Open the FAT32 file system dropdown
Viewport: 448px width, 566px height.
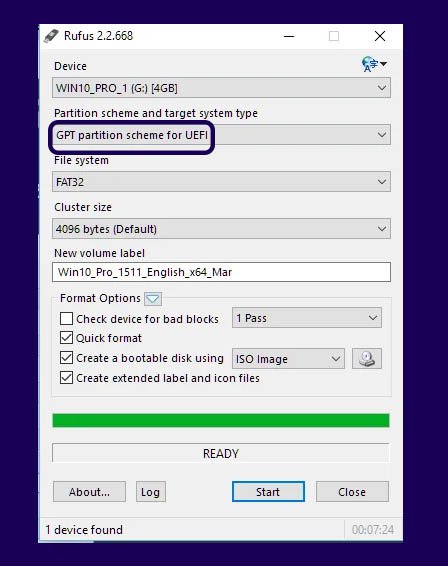(x=221, y=182)
